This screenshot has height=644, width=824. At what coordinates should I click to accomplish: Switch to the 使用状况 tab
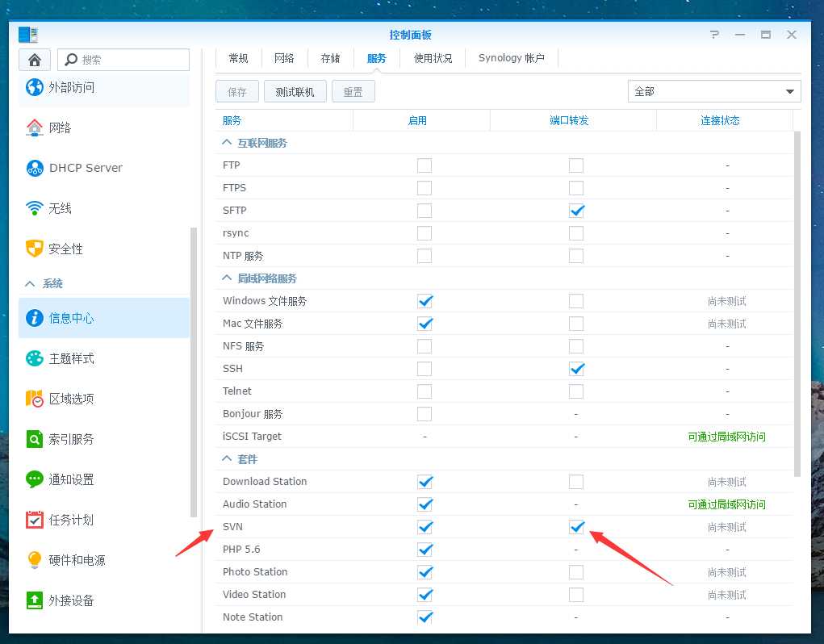click(433, 58)
